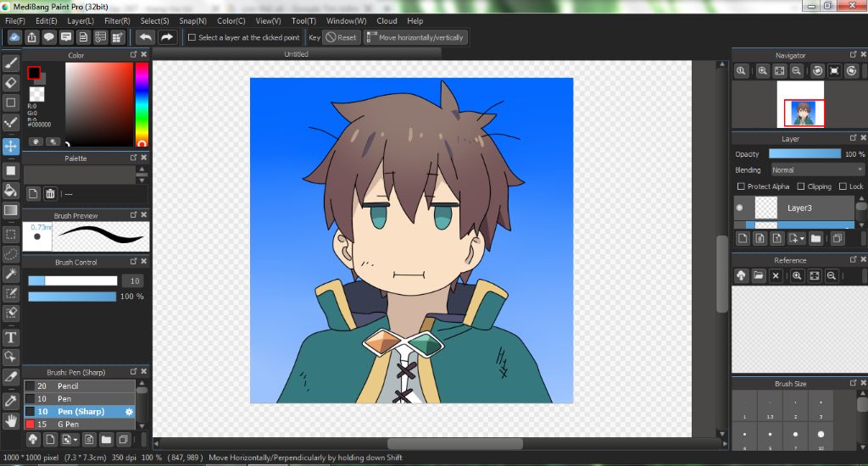The width and height of the screenshot is (868, 466).
Task: Click the Reset button
Action: (x=341, y=37)
